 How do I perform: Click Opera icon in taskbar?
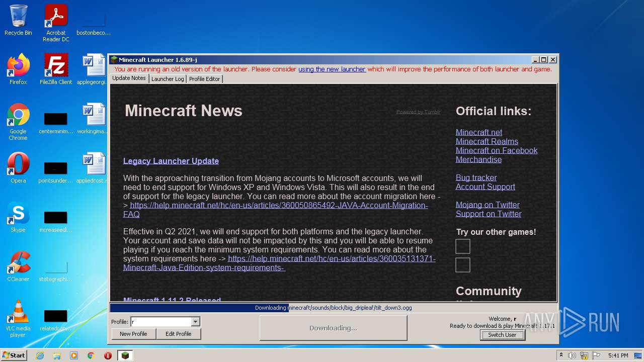pos(108,355)
